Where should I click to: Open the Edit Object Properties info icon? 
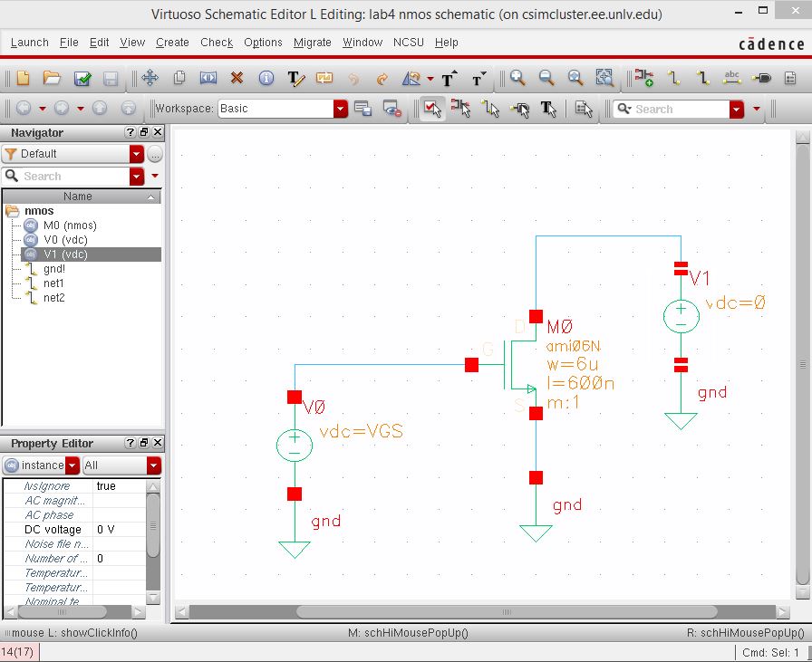(265, 79)
